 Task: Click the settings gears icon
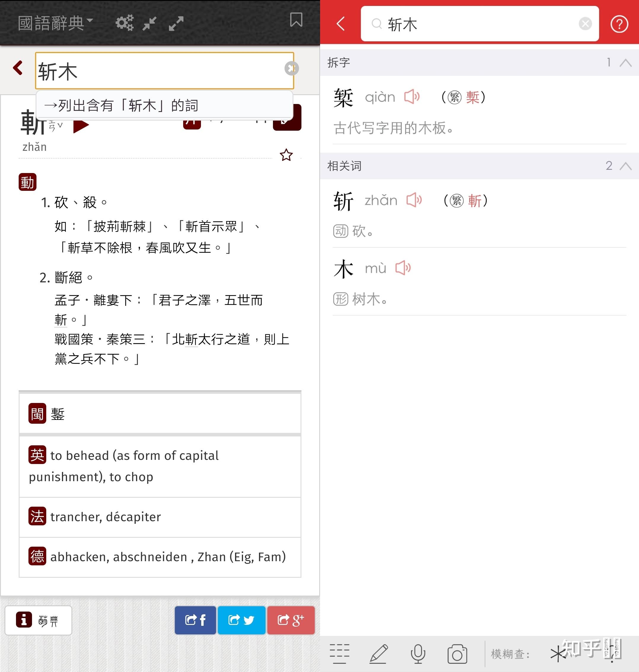coord(124,23)
